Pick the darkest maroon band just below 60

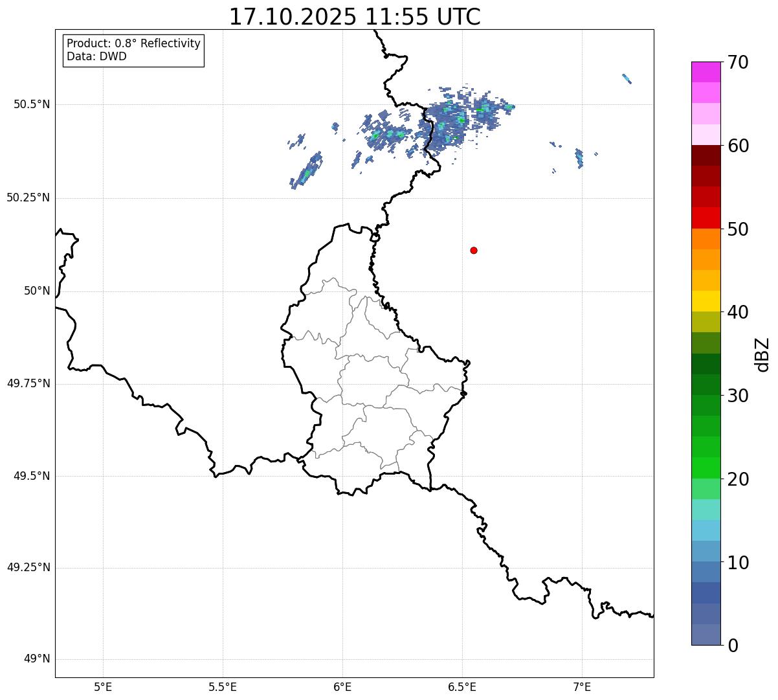click(x=706, y=155)
